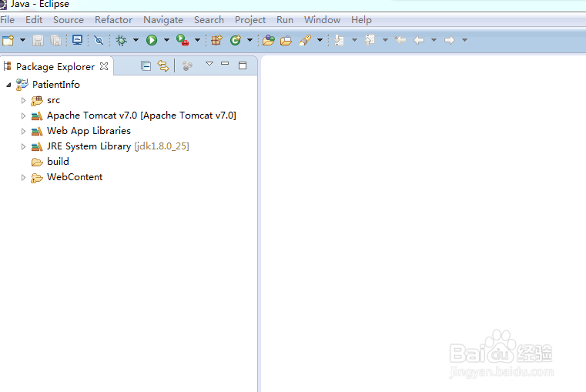Click the Previous Annotation icon

[x=370, y=40]
